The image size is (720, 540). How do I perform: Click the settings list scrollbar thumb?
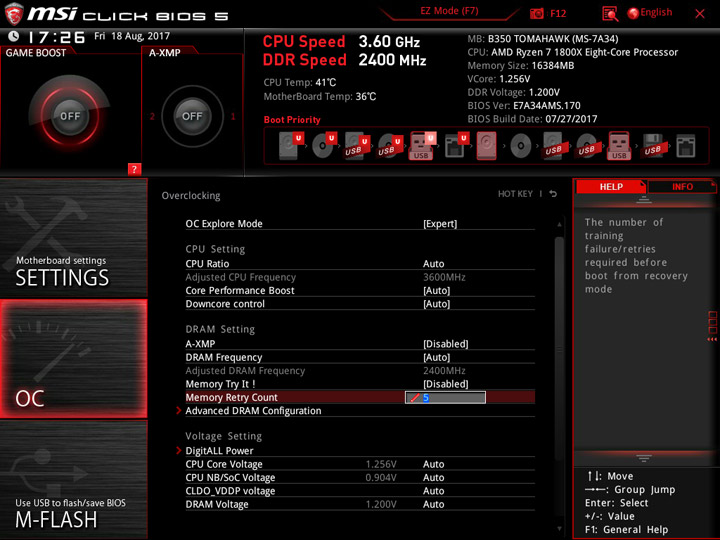point(559,349)
